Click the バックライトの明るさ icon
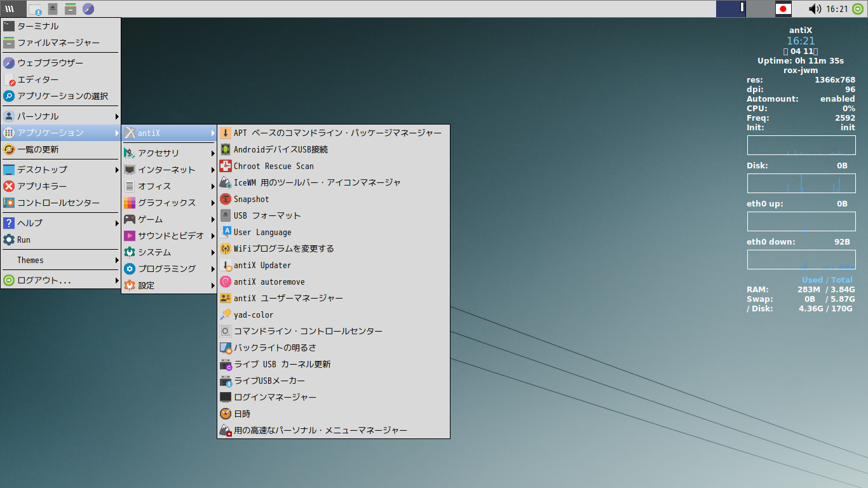 225,348
